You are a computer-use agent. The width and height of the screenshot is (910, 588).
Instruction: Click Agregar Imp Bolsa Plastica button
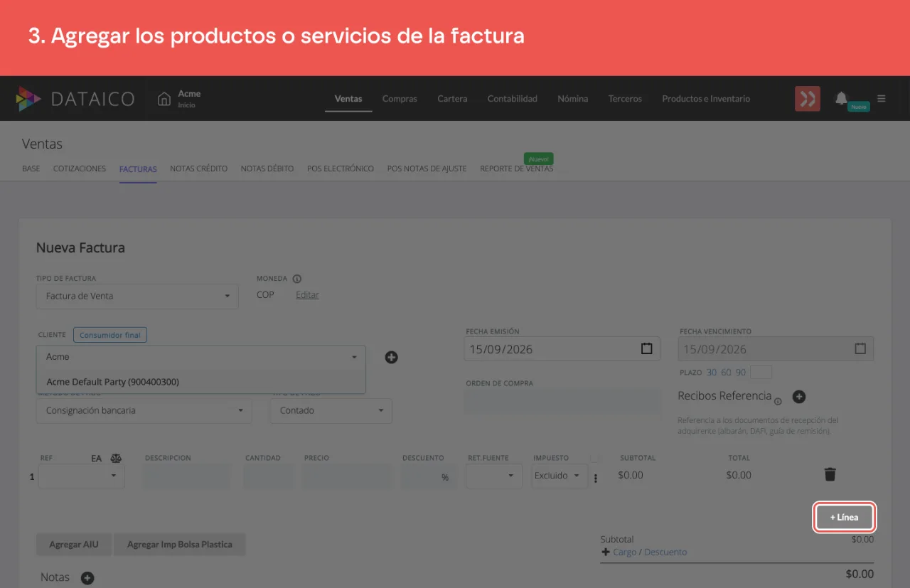coord(180,545)
